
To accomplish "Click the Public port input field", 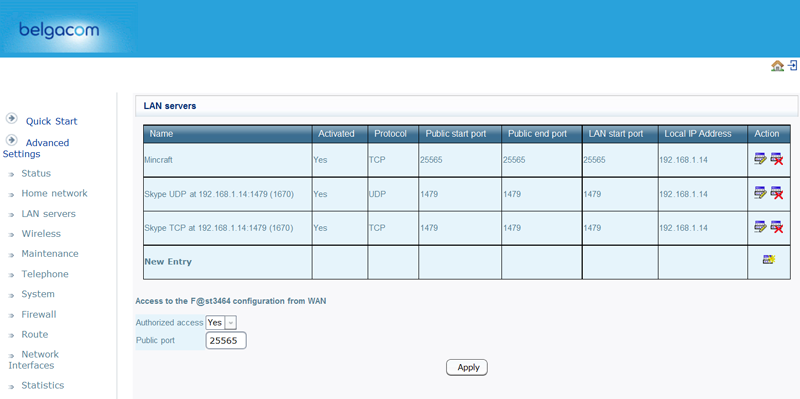I will coord(226,341).
